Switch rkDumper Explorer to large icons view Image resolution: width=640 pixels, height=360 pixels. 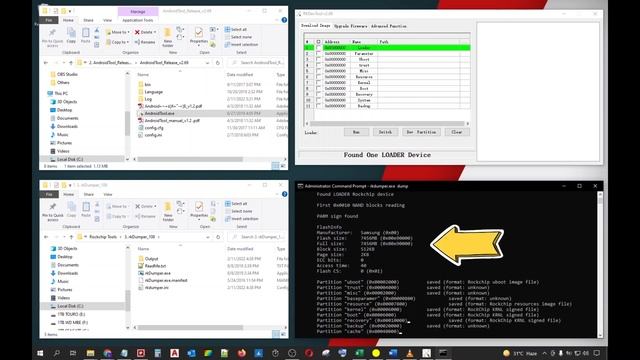click(x=283, y=334)
